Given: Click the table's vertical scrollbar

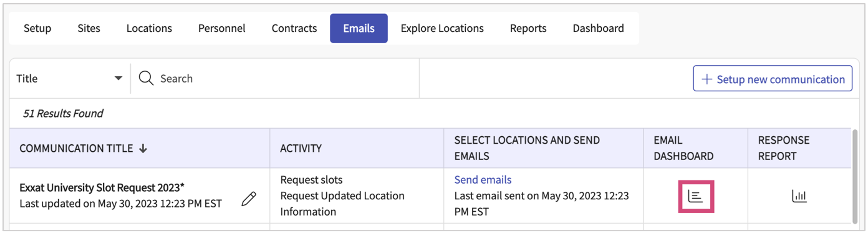Looking at the screenshot, I should 855,175.
